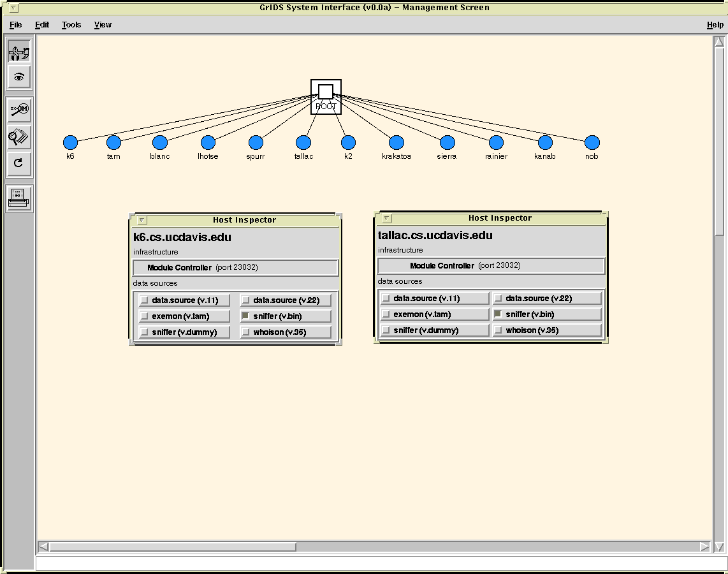This screenshot has height=574, width=728.
Task: Click Module Controller button for tallac
Action: click(491, 266)
